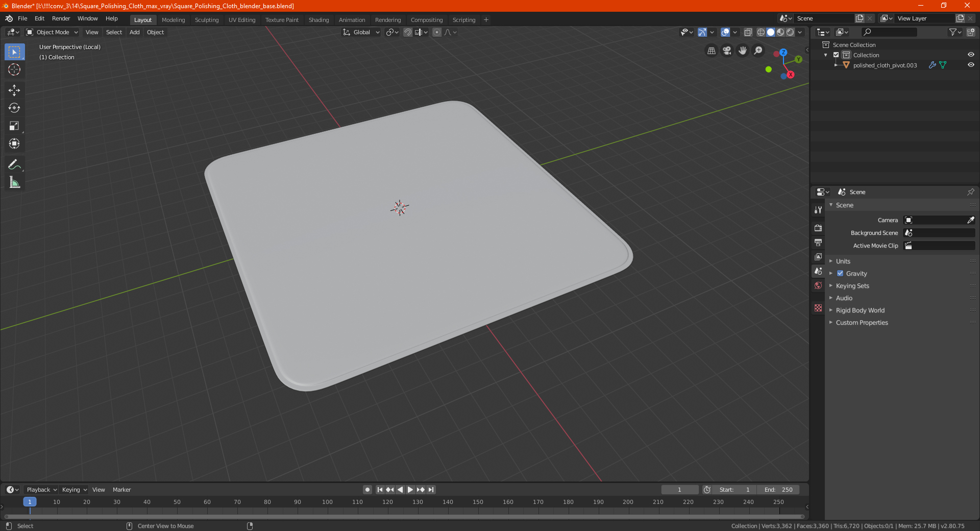This screenshot has width=980, height=531.
Task: Choose the Move tool
Action: point(14,90)
